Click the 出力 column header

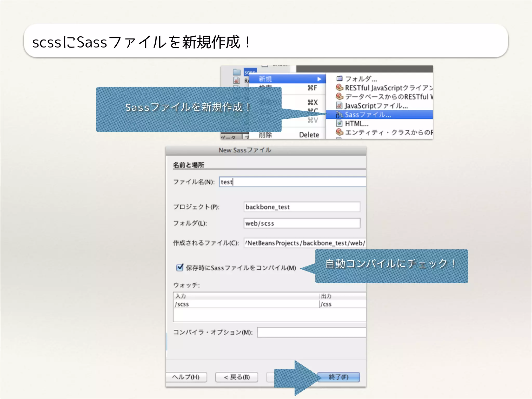pyautogui.click(x=343, y=296)
